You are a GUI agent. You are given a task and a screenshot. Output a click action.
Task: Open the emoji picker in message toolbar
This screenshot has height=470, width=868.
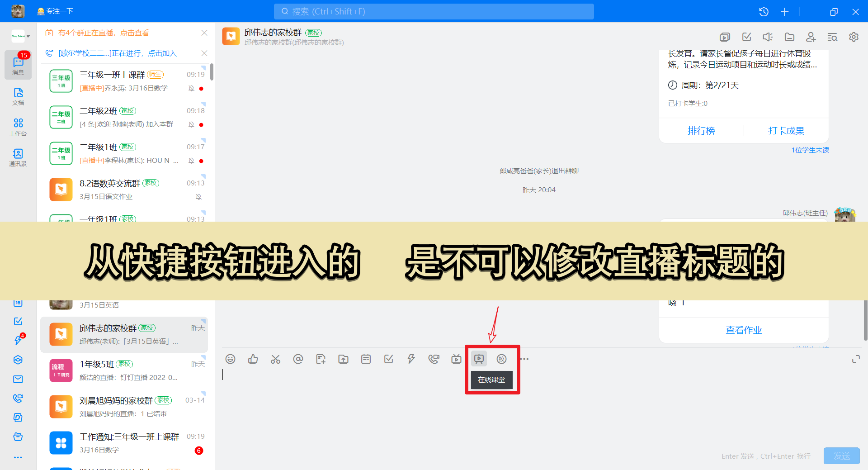coord(231,359)
